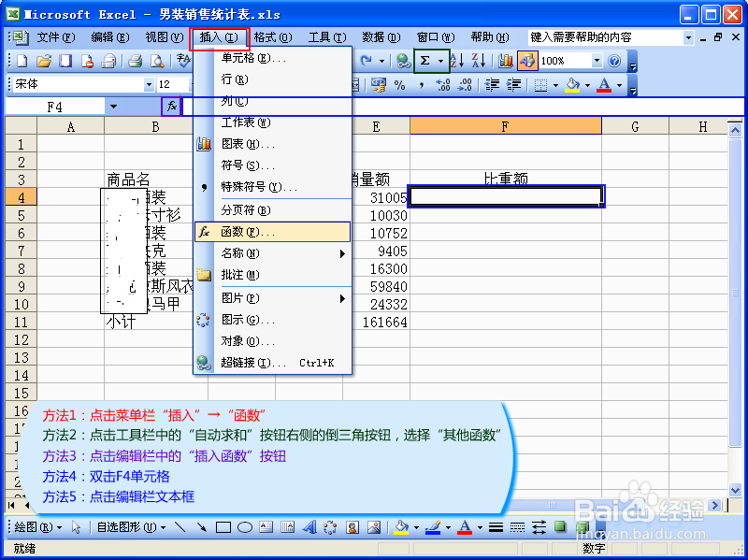The height and width of the screenshot is (560, 748).
Task: Open the 格式 menu
Action: click(x=273, y=37)
